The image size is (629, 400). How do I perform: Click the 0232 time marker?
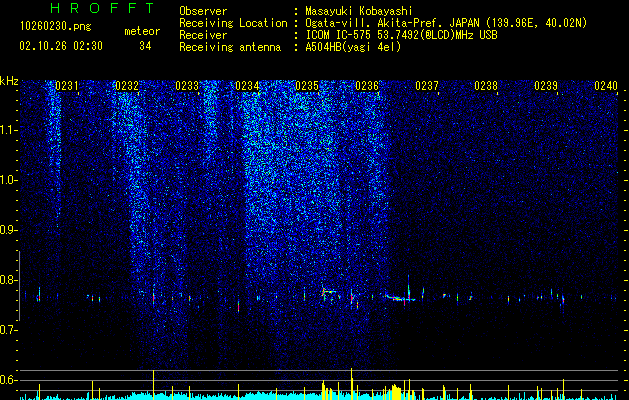[x=127, y=86]
